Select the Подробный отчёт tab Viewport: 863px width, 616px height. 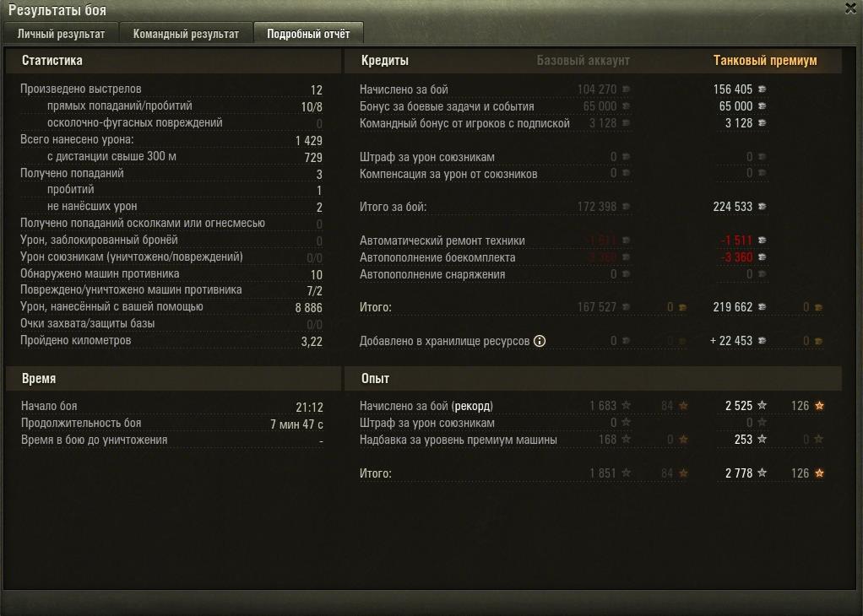(x=308, y=34)
